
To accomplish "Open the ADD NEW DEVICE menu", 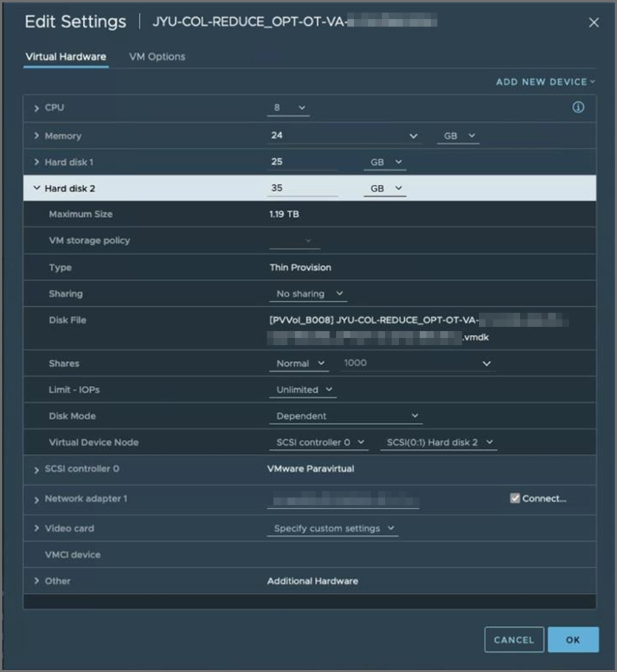I will tap(545, 81).
